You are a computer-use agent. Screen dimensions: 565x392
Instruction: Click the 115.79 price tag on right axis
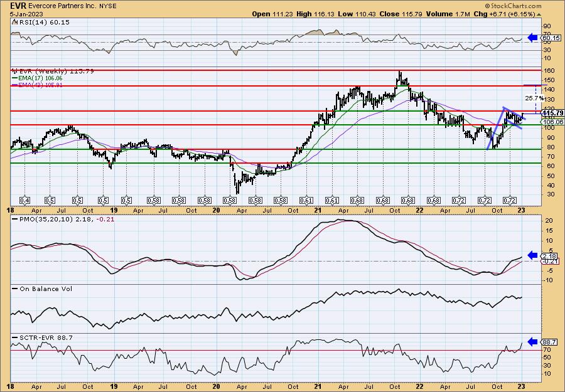(552, 113)
